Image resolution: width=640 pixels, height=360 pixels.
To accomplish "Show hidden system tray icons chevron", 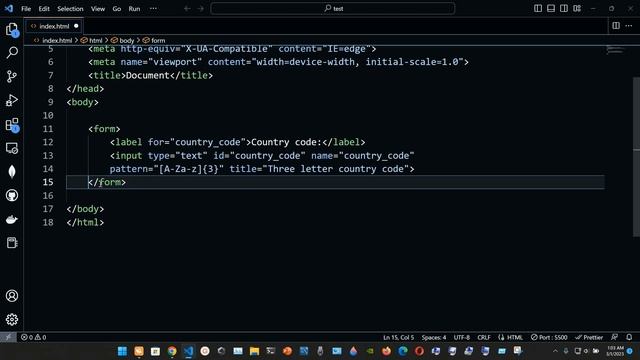I will click(x=555, y=351).
